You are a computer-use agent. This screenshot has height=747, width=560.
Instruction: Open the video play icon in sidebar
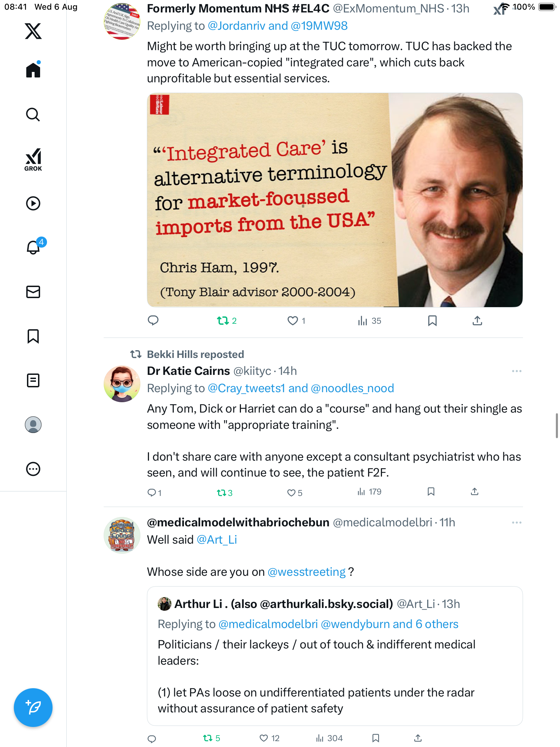pos(33,203)
